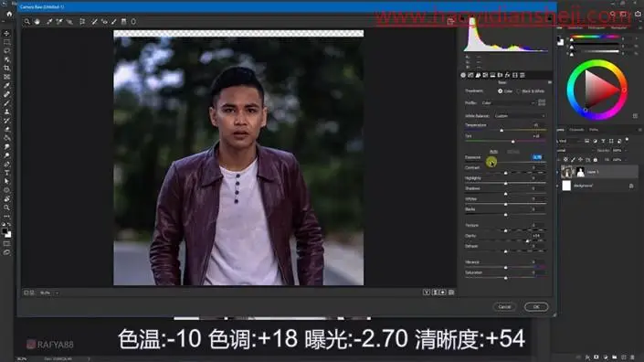
Task: Select the Color Sampler tool in Camera Raw
Action: tap(59, 22)
